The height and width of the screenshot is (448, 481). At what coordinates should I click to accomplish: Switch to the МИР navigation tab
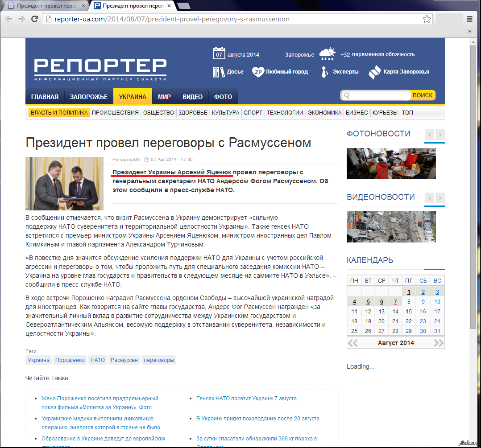pyautogui.click(x=164, y=97)
